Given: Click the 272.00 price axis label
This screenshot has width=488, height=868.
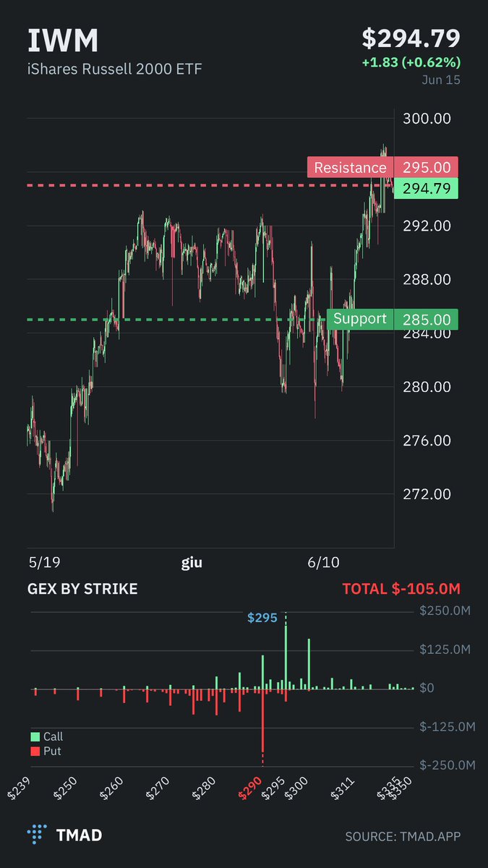Looking at the screenshot, I should pos(427,494).
